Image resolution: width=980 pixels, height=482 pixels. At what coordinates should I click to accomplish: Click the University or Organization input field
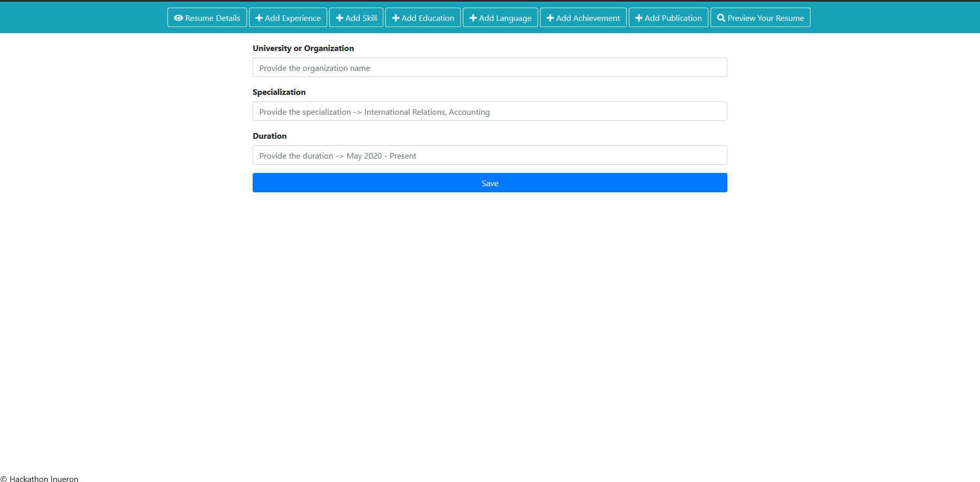click(489, 67)
